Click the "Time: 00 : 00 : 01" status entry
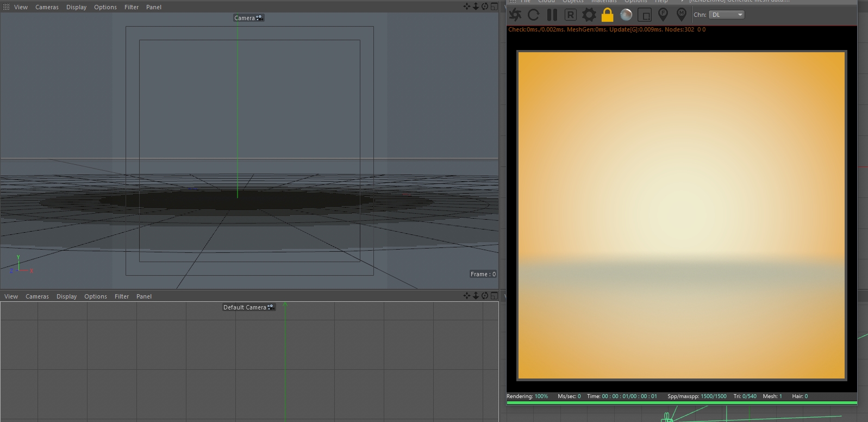868x422 pixels. point(622,396)
